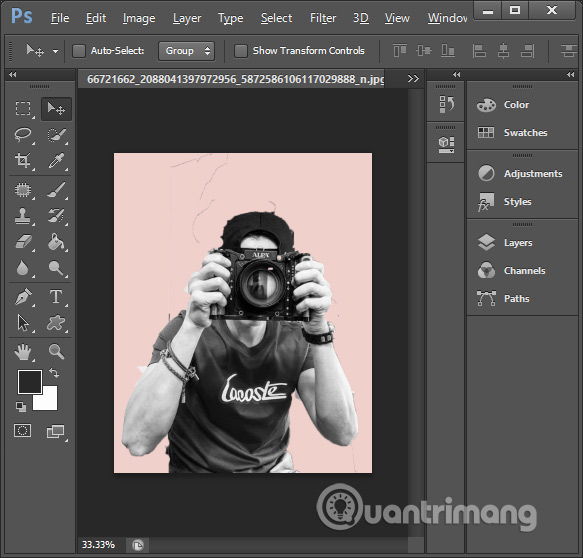Viewport: 583px width, 558px height.
Task: Expand the History icon dock column
Action: pos(457,74)
